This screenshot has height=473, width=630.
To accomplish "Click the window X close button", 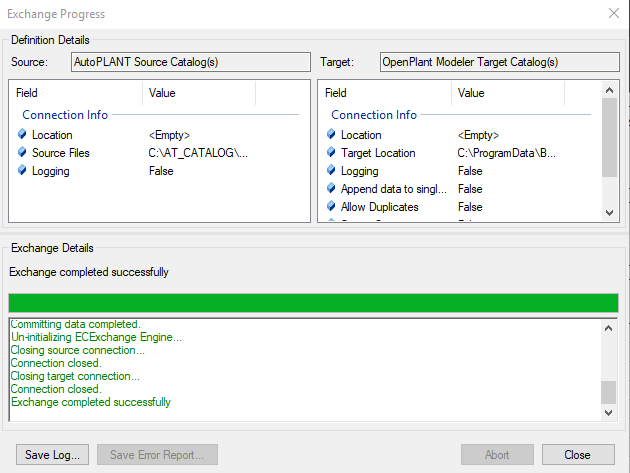I will [x=614, y=13].
